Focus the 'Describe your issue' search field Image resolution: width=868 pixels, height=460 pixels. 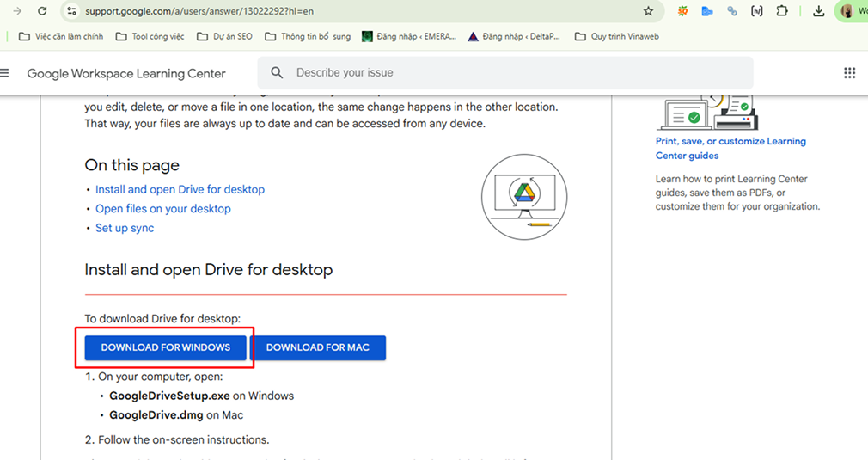coord(516,73)
